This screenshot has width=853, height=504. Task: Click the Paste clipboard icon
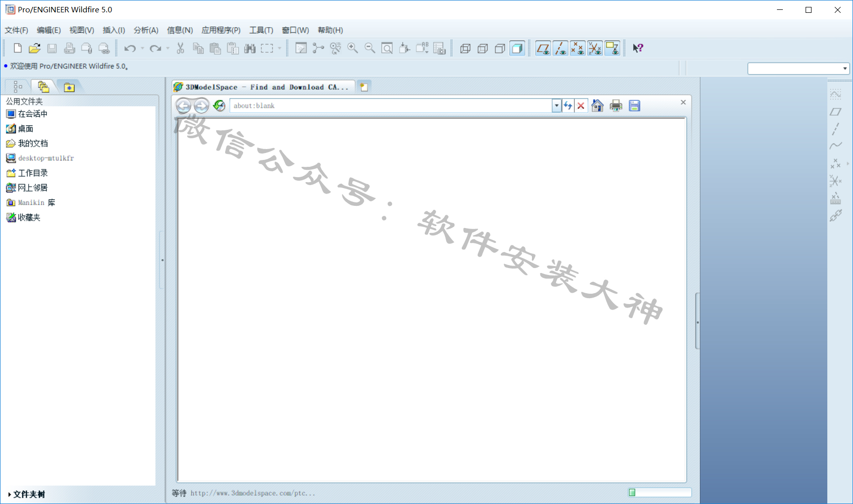click(215, 48)
